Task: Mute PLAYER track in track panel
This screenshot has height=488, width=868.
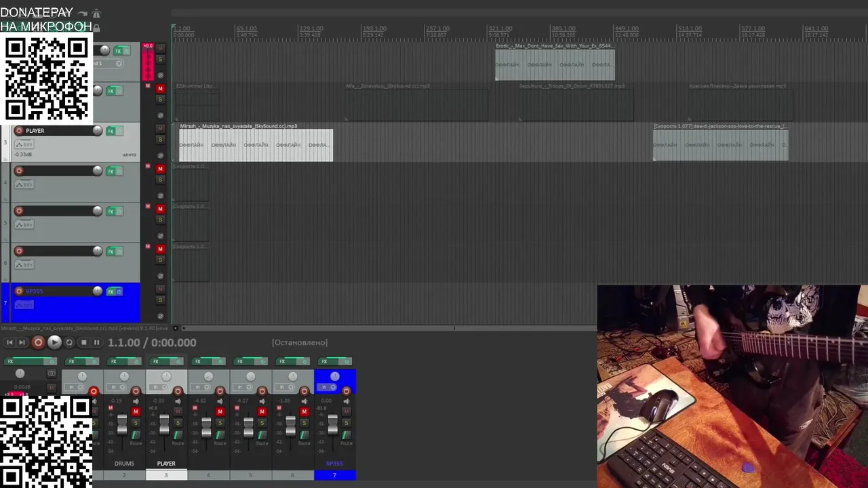Action: 160,128
